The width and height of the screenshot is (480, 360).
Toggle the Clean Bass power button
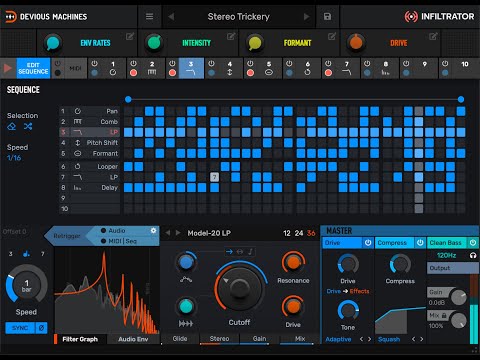[473, 243]
